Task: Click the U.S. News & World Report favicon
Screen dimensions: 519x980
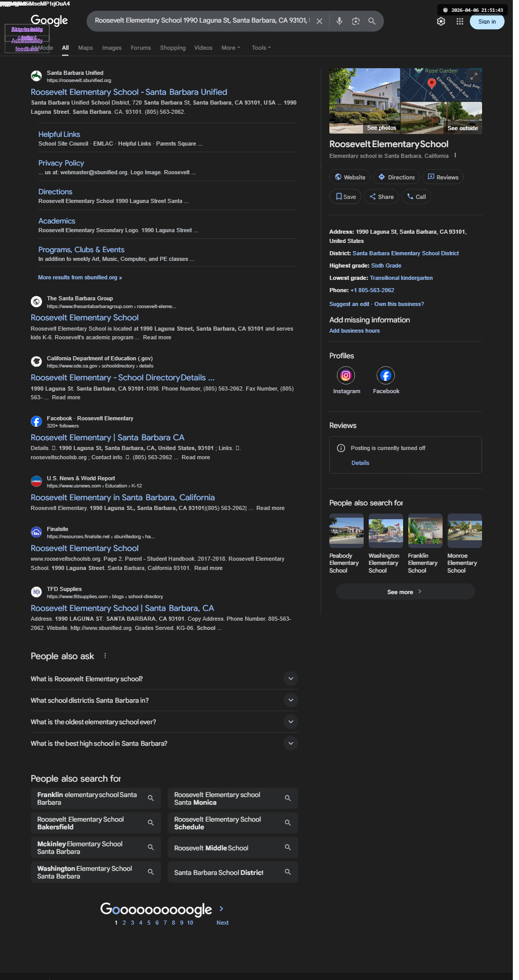Action: 36,481
